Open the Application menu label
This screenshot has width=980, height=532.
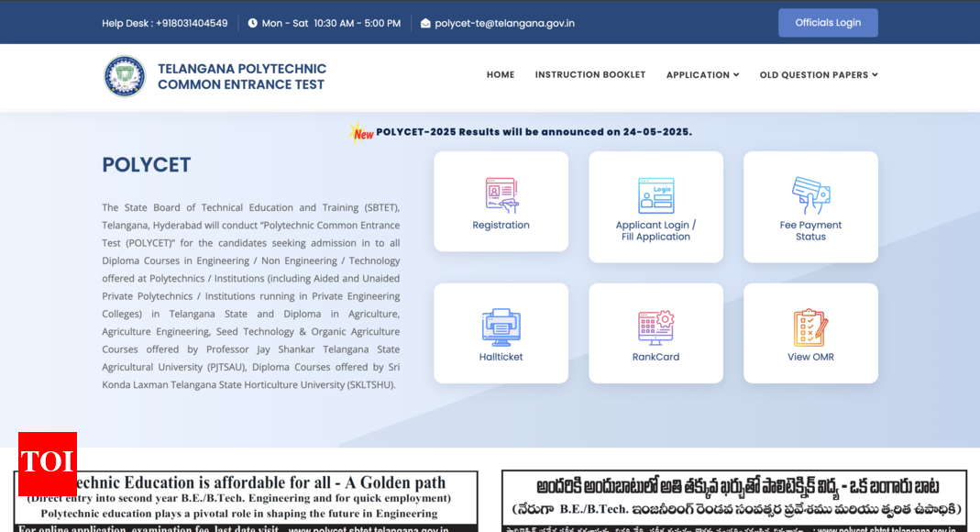(x=698, y=74)
